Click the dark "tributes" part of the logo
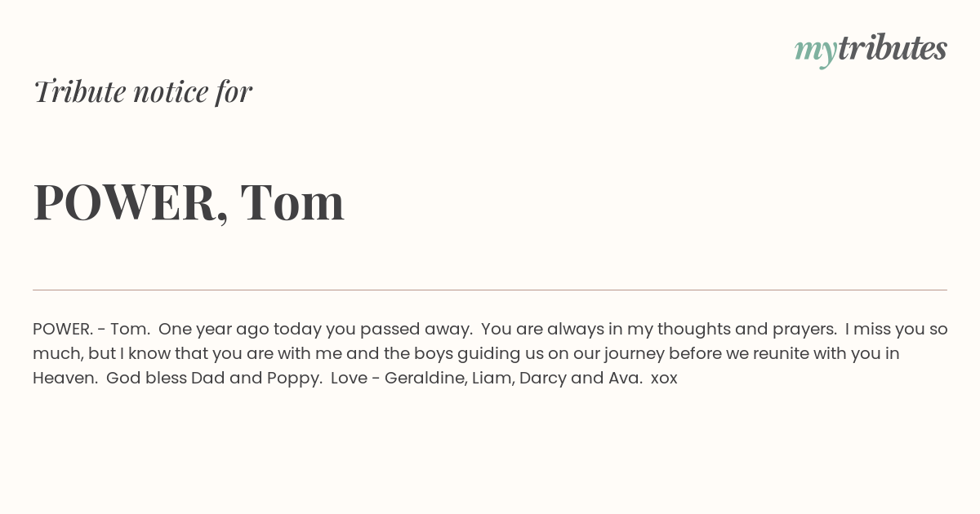This screenshot has height=514, width=980. coord(893,48)
